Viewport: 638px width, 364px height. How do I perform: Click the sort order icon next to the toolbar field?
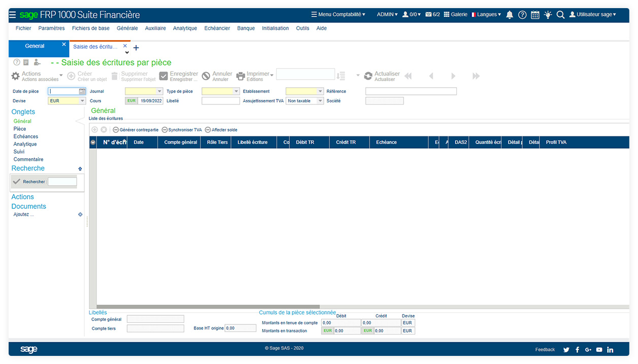click(341, 76)
